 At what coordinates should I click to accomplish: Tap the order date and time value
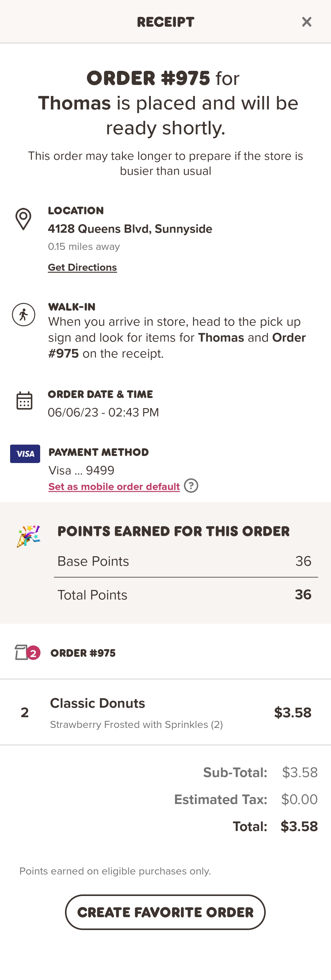(103, 412)
